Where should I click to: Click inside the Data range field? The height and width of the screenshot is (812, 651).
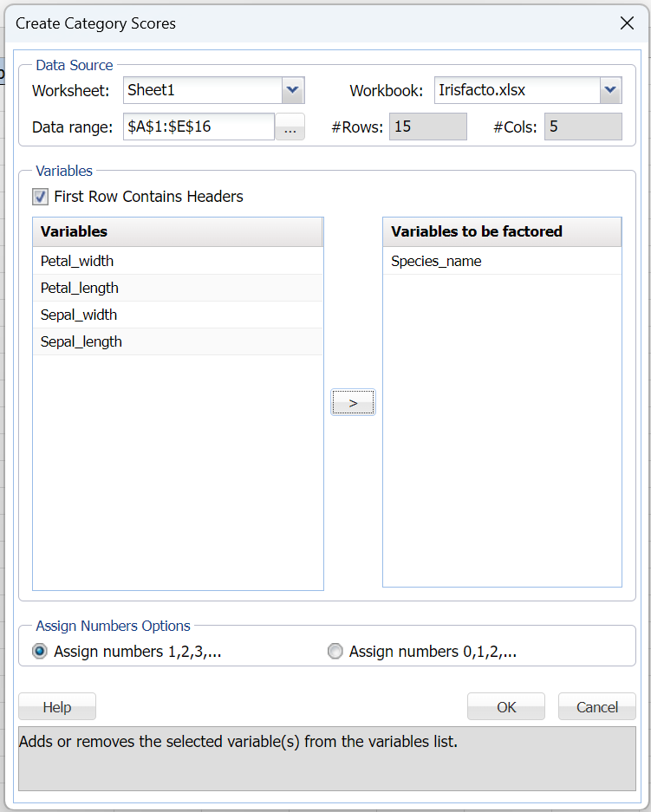coord(199,127)
